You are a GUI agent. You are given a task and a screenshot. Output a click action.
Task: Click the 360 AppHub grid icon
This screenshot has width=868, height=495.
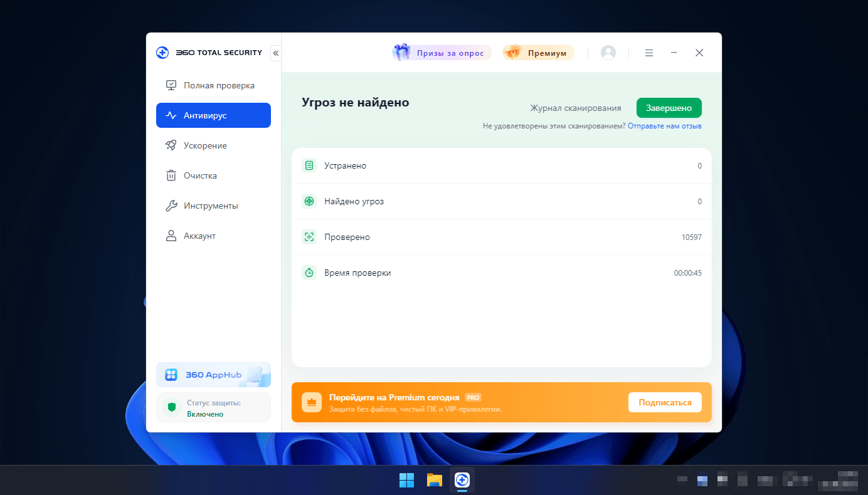click(171, 375)
